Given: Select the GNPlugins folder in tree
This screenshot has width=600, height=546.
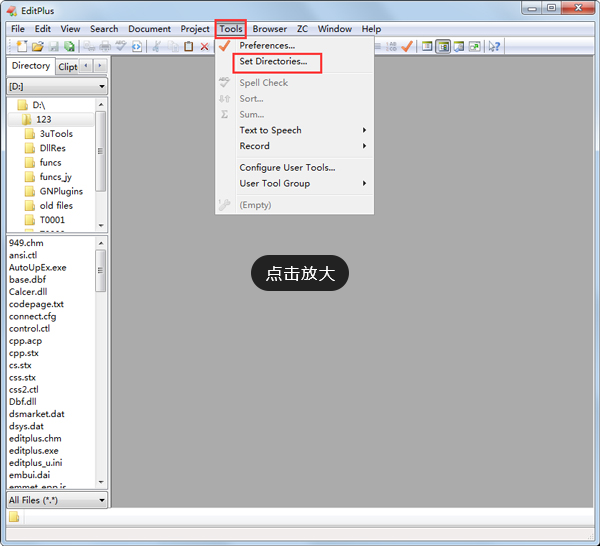Looking at the screenshot, I should coord(61,191).
